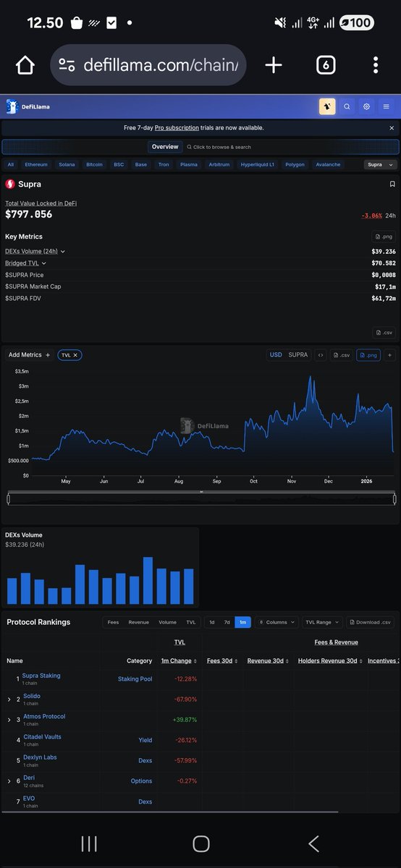Open a new browser tab with plus icon
The image size is (401, 868).
(x=274, y=65)
